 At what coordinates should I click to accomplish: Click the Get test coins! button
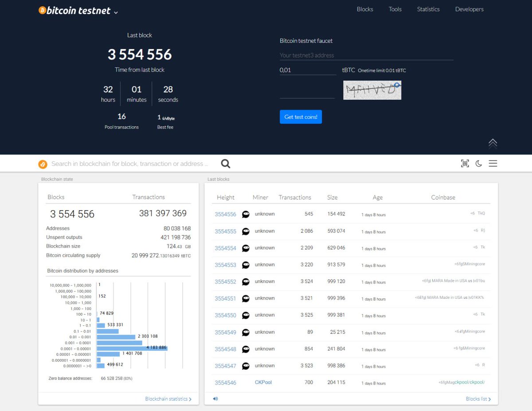(301, 117)
